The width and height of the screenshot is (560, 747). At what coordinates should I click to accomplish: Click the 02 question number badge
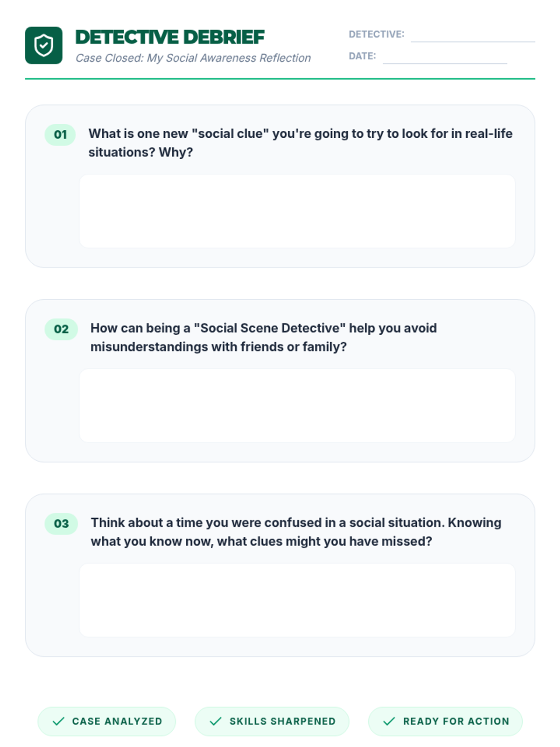coord(61,329)
